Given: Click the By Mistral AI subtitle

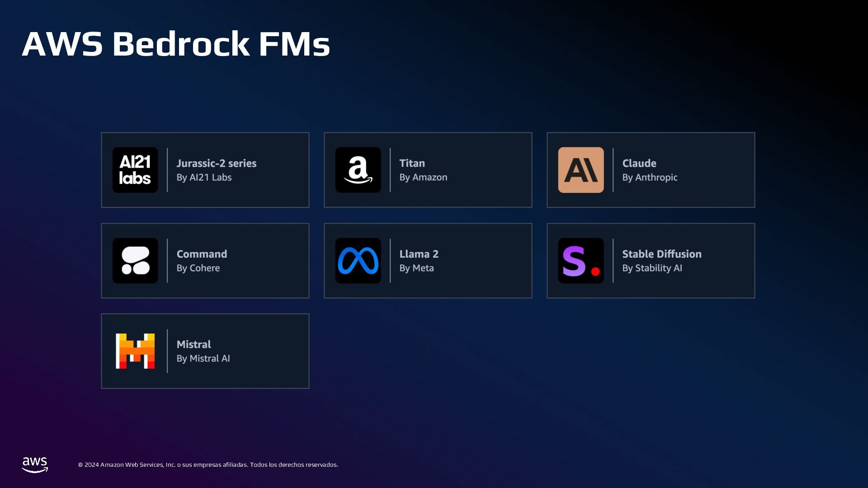Looking at the screenshot, I should pyautogui.click(x=203, y=359).
